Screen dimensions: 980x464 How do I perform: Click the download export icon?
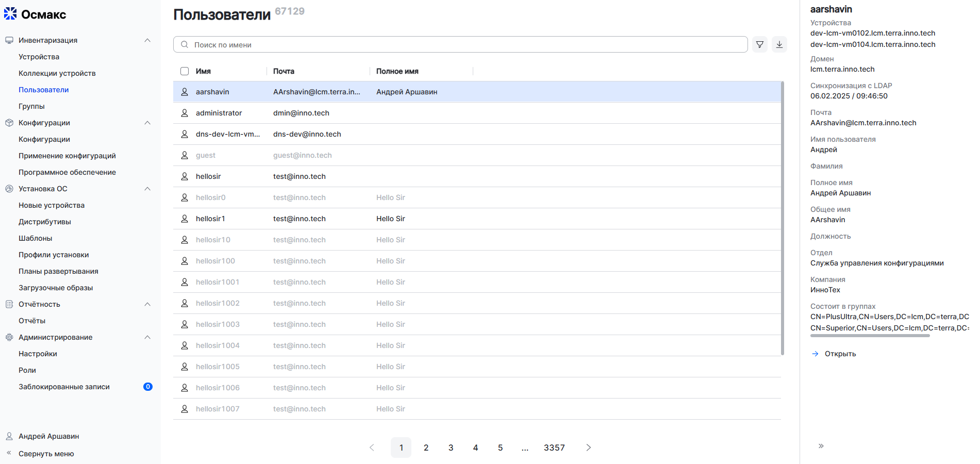(x=779, y=44)
